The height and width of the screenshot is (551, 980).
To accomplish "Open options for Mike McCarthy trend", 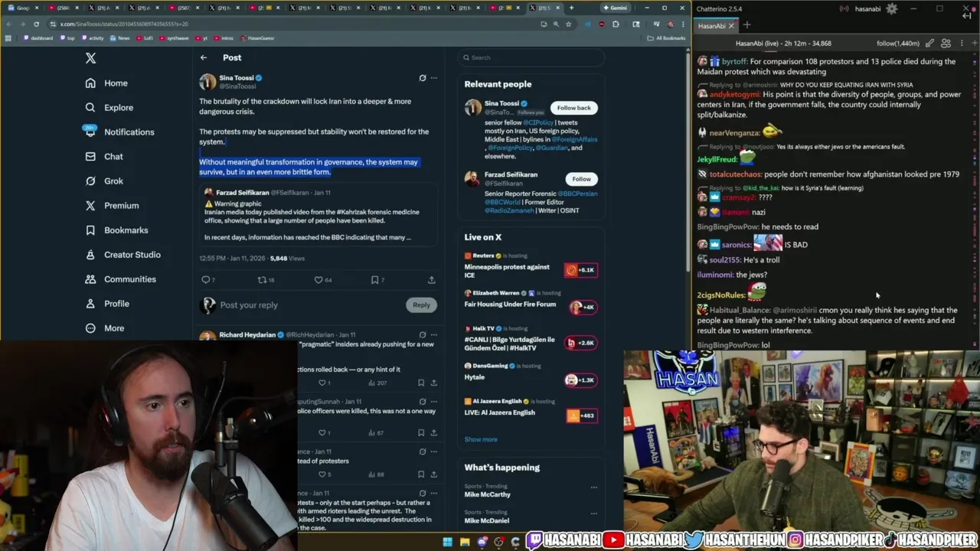I will pyautogui.click(x=593, y=487).
